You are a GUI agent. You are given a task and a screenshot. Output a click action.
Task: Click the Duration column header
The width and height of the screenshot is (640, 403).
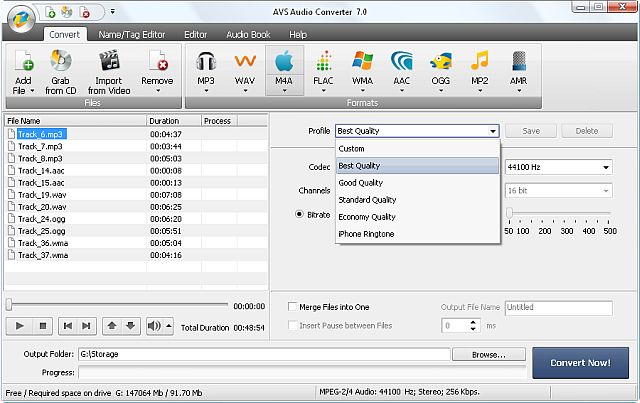[x=174, y=121]
